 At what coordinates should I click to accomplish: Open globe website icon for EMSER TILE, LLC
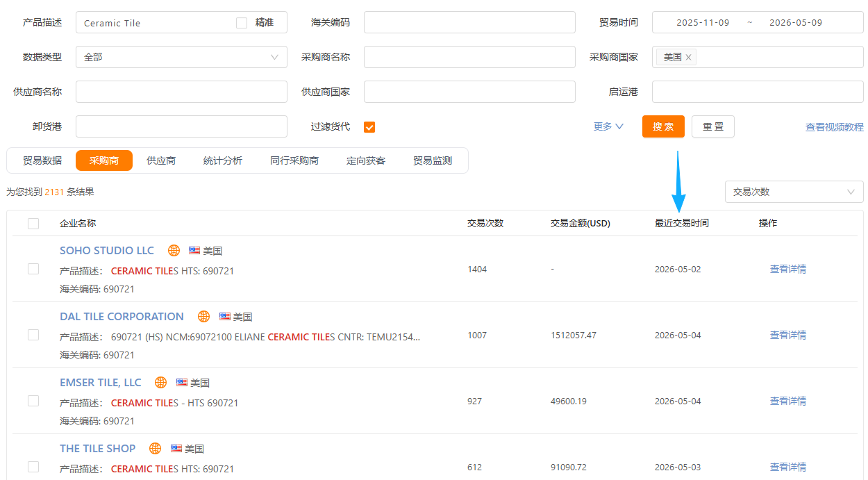pyautogui.click(x=160, y=383)
